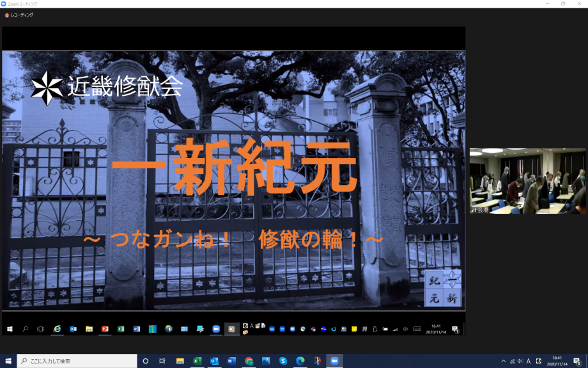Screen dimensions: 588x368
Task: Toggle the IME input mode 'A' indicator in system tray
Action: 529,361
